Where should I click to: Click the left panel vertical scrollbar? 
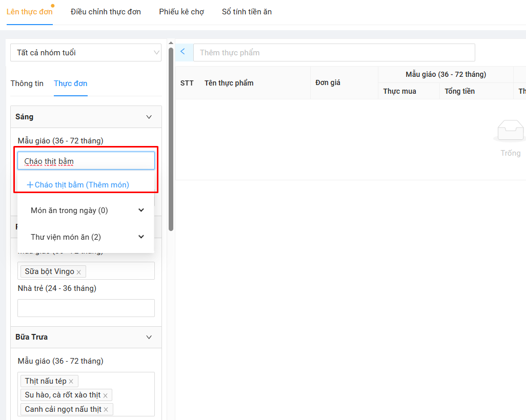pos(171,138)
